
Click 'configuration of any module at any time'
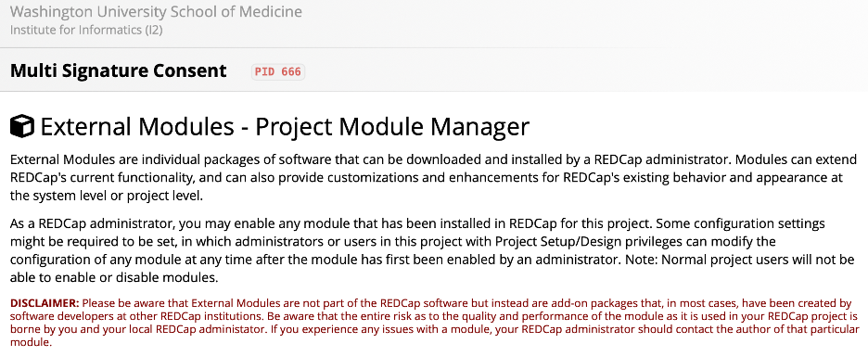pos(124,260)
